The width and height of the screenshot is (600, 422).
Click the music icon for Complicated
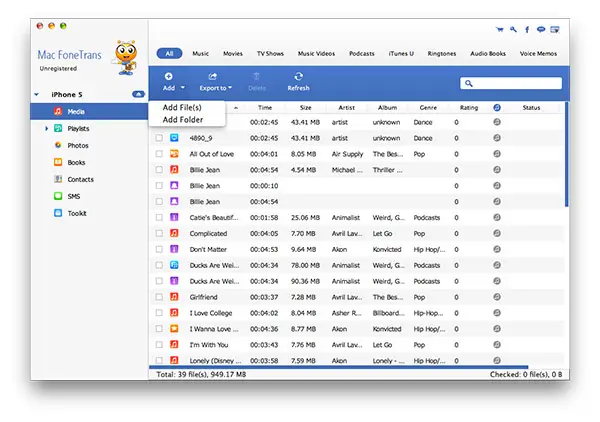[174, 233]
